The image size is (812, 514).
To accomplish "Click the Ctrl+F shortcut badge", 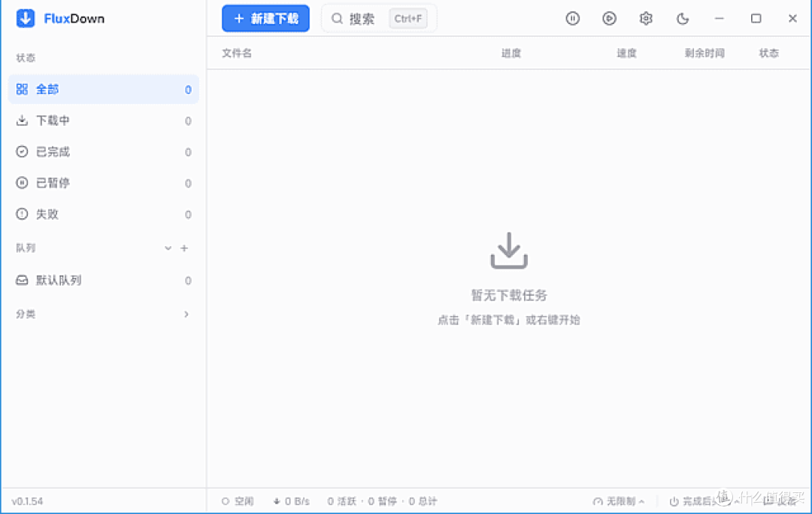I will [408, 19].
